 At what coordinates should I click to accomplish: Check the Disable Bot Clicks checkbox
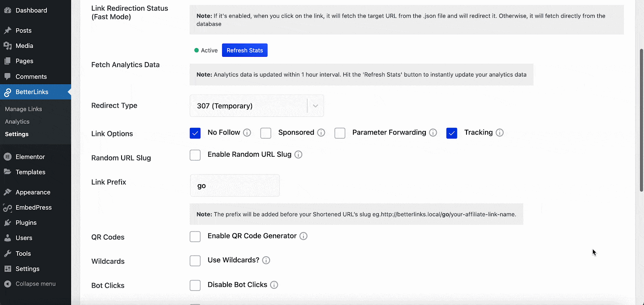pyautogui.click(x=195, y=285)
